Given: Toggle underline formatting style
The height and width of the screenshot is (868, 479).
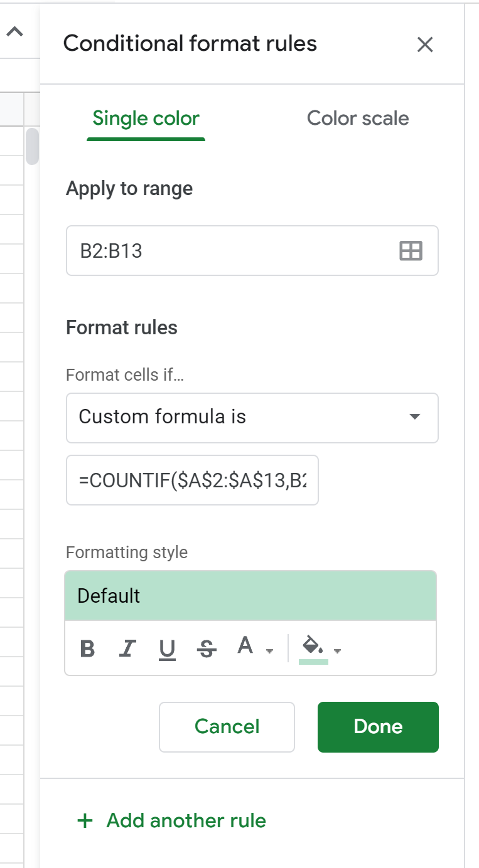Looking at the screenshot, I should point(167,648).
